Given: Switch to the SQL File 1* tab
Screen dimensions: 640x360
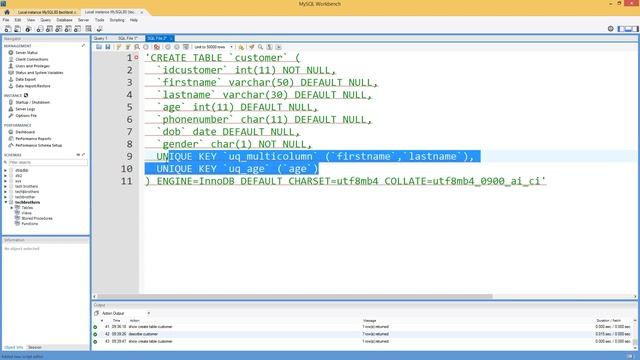Looking at the screenshot, I should [x=128, y=38].
